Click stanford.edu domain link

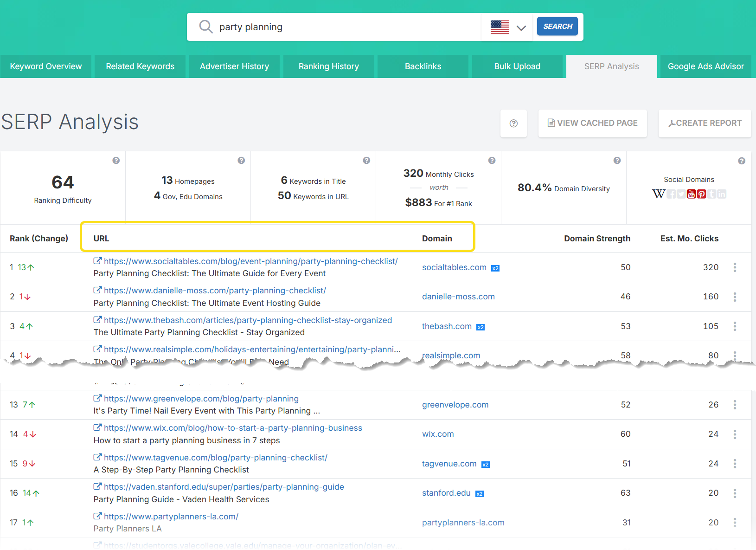click(x=446, y=493)
